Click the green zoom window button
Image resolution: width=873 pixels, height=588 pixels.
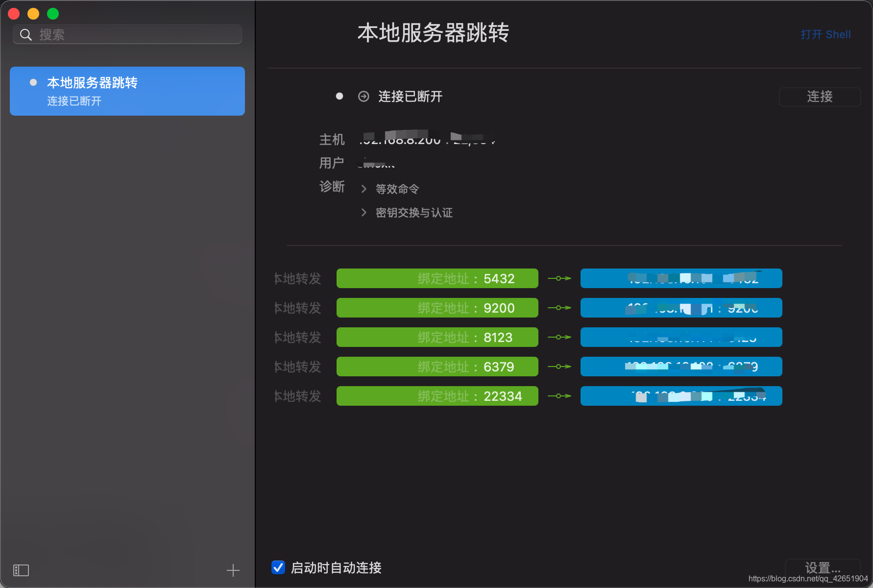pyautogui.click(x=53, y=14)
